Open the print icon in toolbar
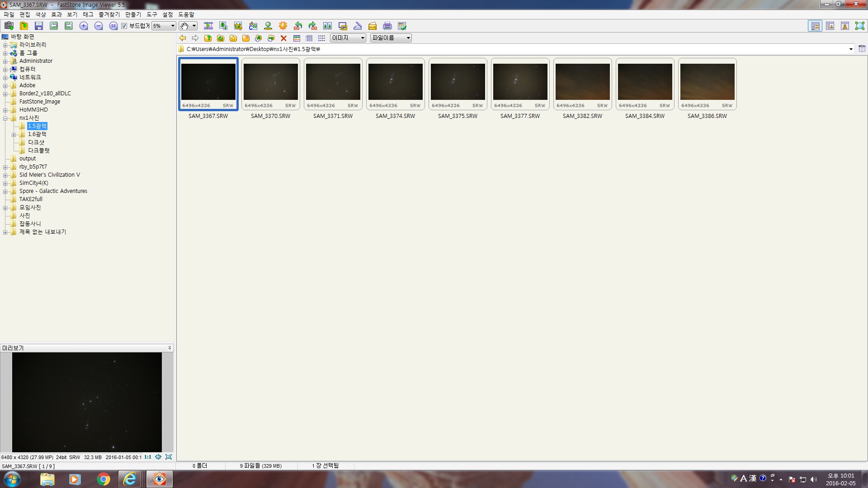The width and height of the screenshot is (868, 488). [387, 26]
